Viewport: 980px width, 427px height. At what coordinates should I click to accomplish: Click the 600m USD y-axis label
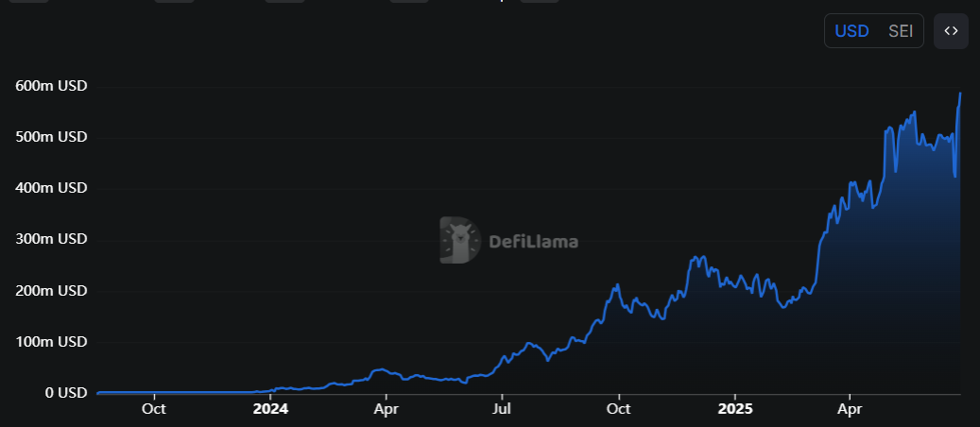[51, 86]
